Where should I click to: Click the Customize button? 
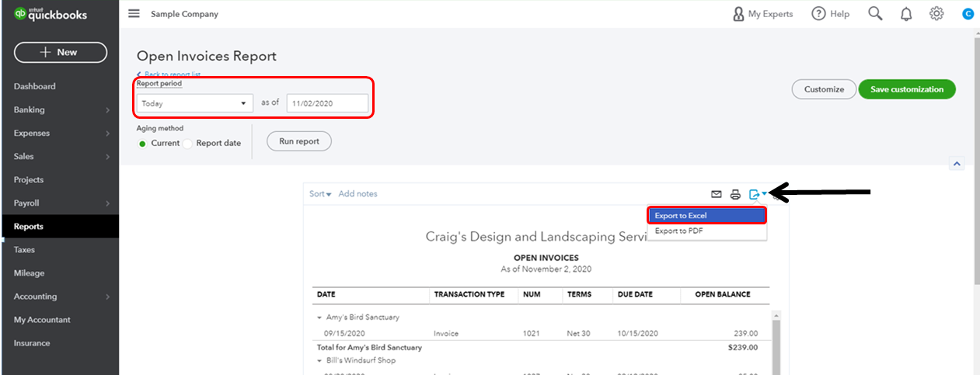click(824, 89)
